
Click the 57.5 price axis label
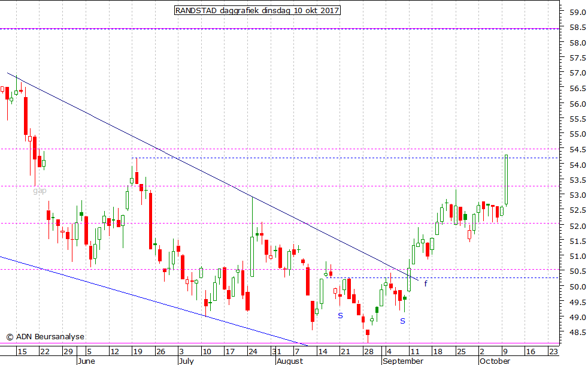point(577,58)
